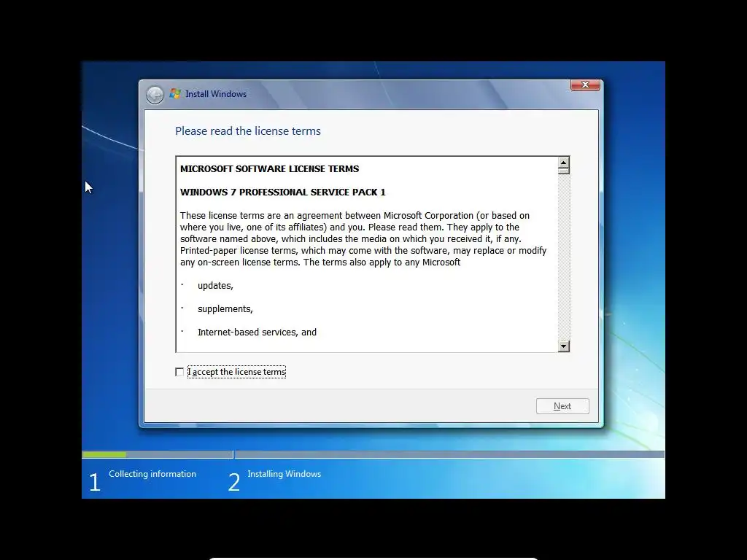Click the green setup progress bar

click(104, 455)
